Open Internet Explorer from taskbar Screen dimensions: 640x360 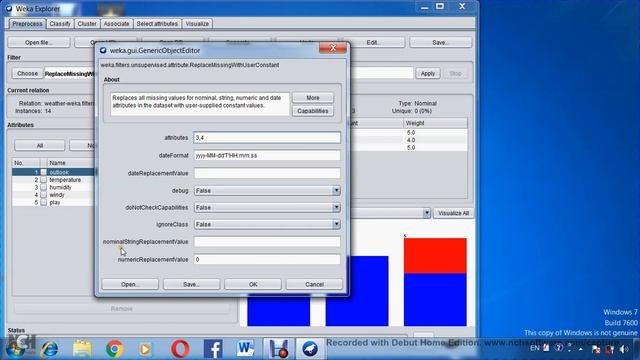pyautogui.click(x=49, y=349)
